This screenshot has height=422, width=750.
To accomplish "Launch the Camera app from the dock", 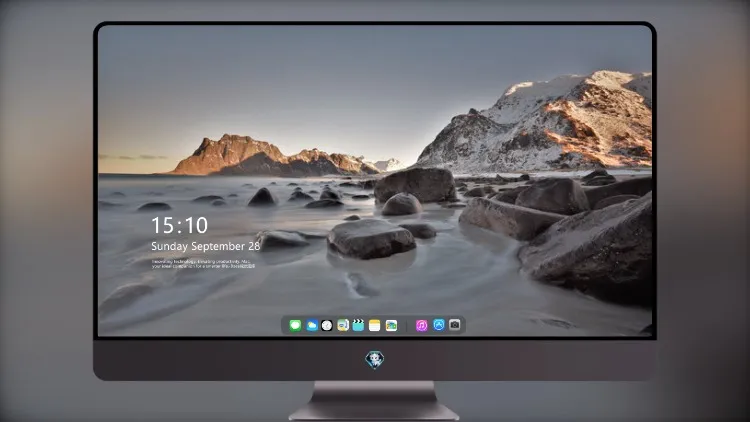I will (x=454, y=325).
